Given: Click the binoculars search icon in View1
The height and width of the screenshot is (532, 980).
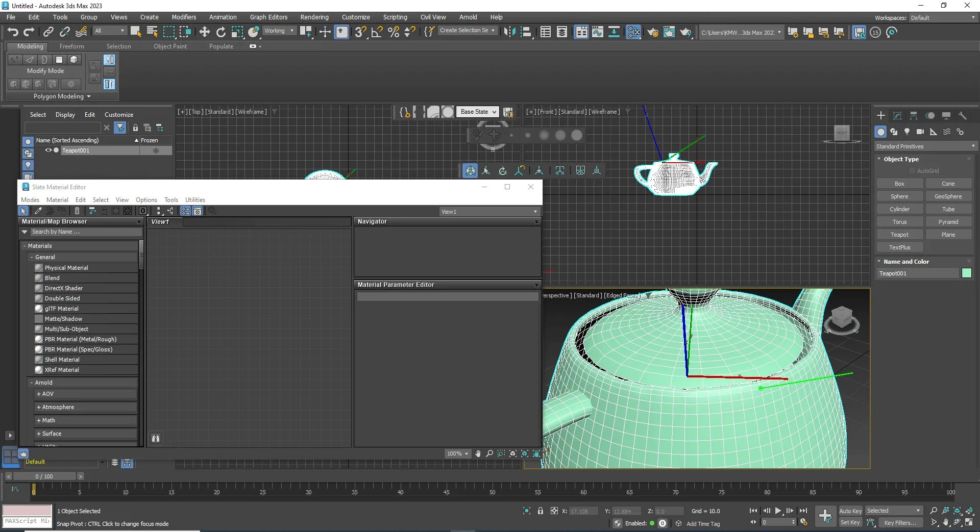Looking at the screenshot, I should [x=156, y=438].
